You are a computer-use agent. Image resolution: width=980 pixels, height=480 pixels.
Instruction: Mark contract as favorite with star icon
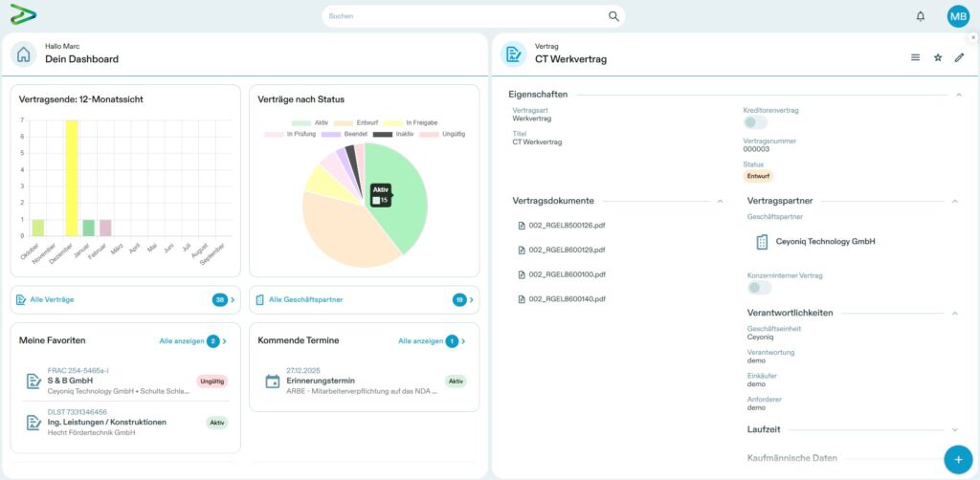(938, 57)
